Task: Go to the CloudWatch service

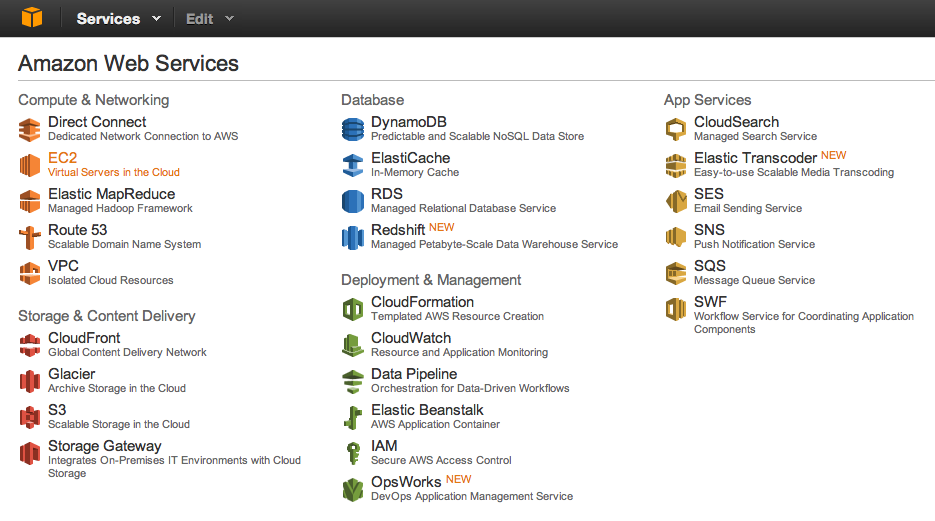Action: pyautogui.click(x=410, y=338)
